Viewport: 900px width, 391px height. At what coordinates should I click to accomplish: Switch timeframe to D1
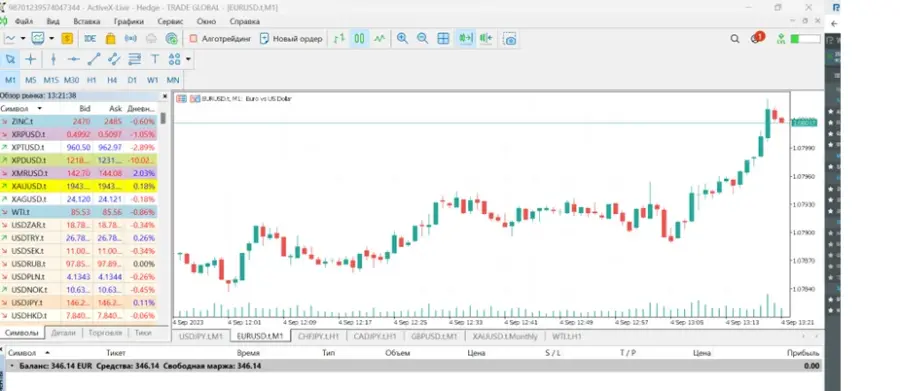[132, 80]
